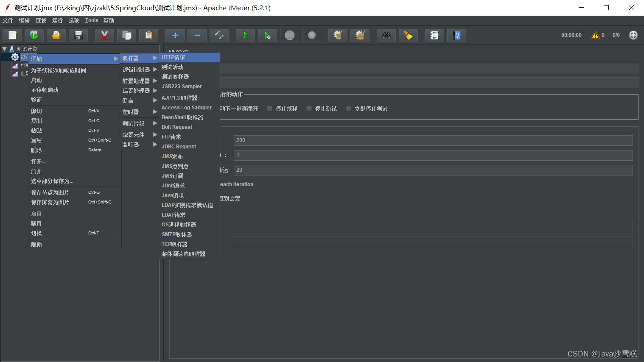The image size is (644, 362).
Task: Choose 调试取样器 entry
Action: 190,77
